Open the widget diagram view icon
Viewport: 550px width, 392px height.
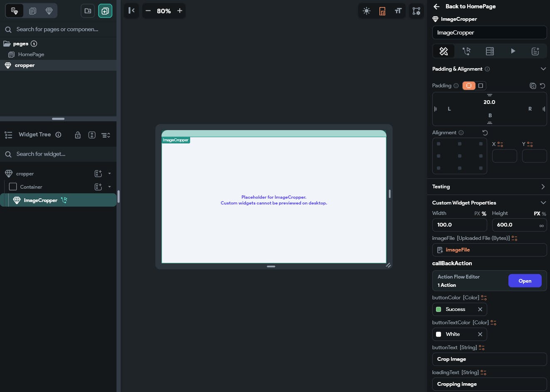pos(416,11)
